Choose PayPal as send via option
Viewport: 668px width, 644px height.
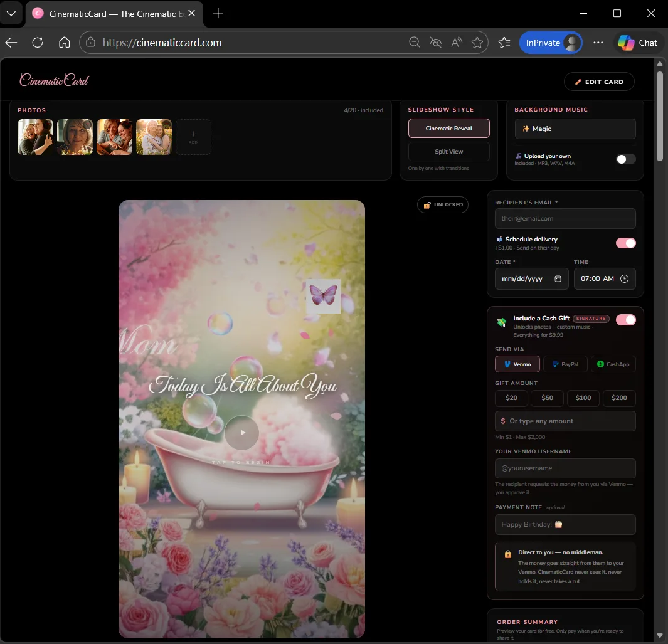[x=565, y=364]
